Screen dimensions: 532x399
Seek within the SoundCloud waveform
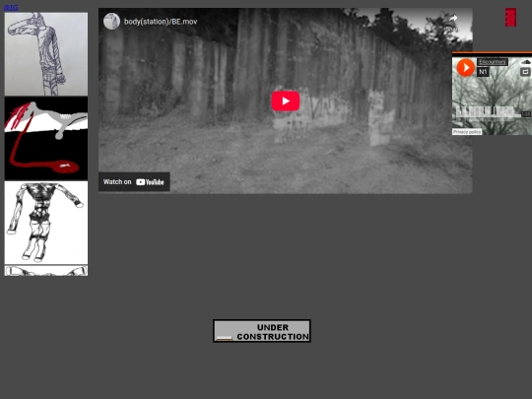click(488, 111)
